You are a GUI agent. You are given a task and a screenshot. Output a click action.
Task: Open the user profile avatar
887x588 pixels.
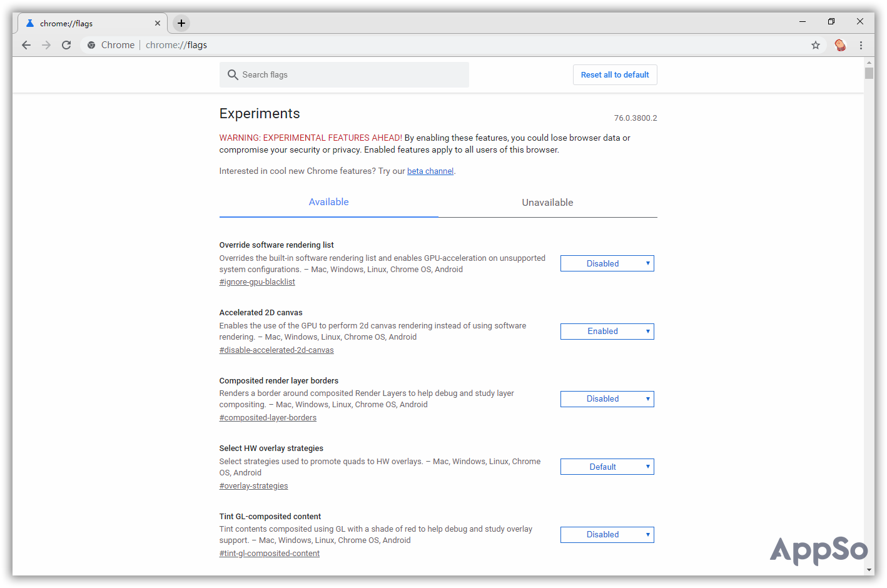pos(840,45)
